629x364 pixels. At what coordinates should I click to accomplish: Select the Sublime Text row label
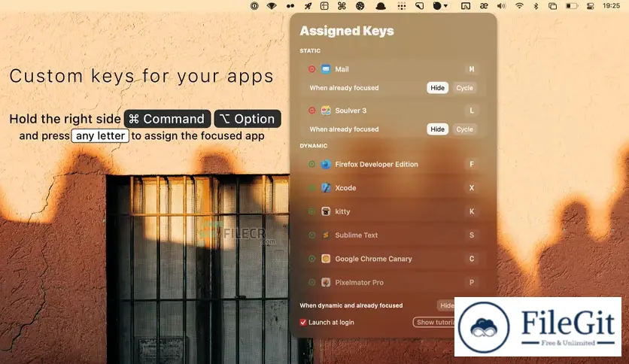(x=356, y=235)
